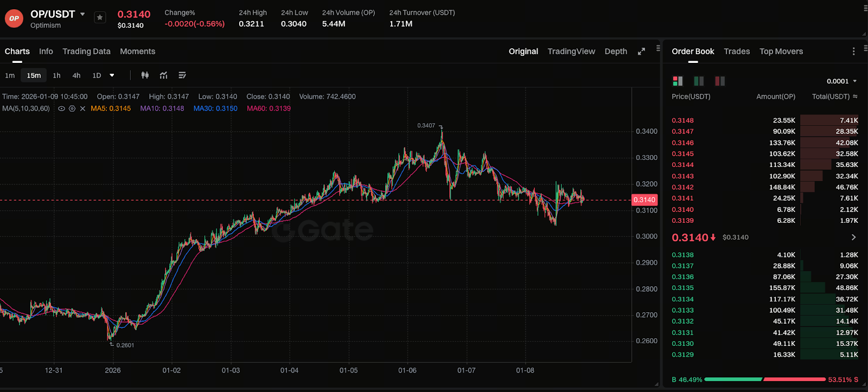Open the Trading Data tab
The height and width of the screenshot is (392, 868).
coord(86,52)
